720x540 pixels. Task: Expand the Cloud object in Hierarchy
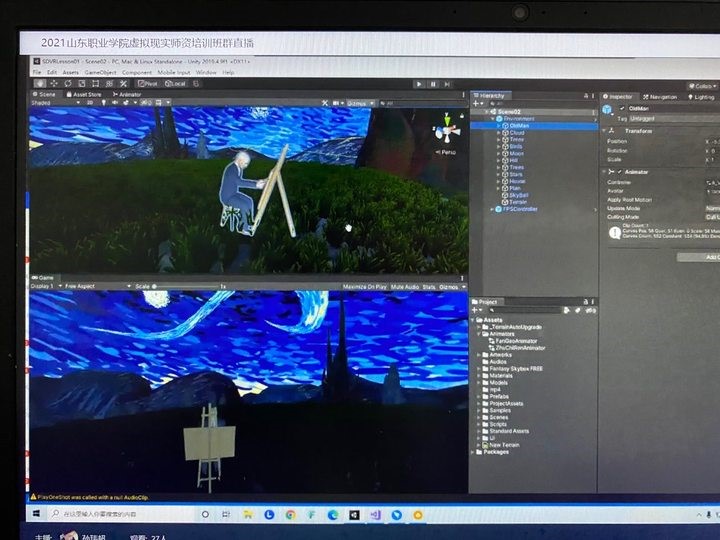pos(499,133)
